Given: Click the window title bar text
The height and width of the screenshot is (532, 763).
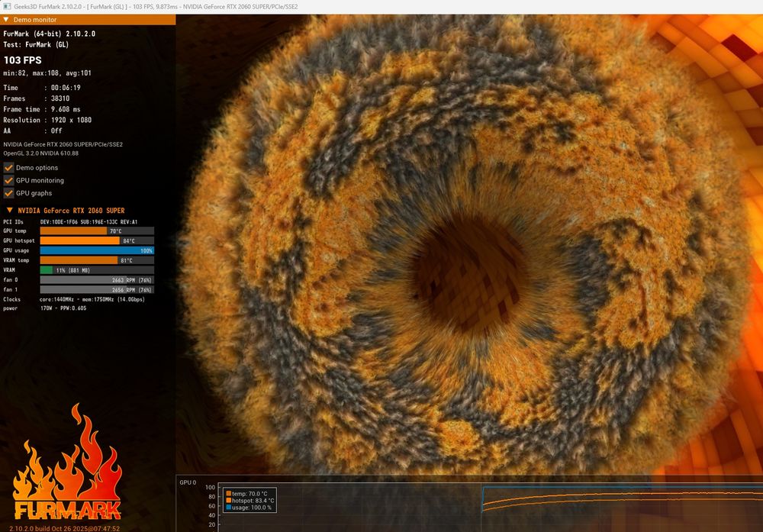Looking at the screenshot, I should 156,7.
